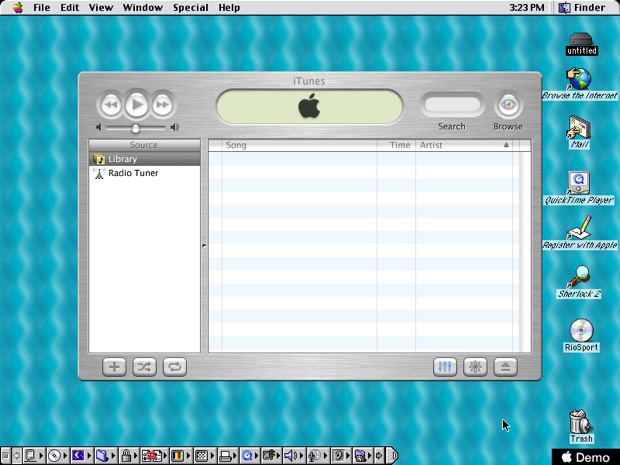The height and width of the screenshot is (465, 620).
Task: Open the Speakable Items ear module
Action: click(x=340, y=456)
